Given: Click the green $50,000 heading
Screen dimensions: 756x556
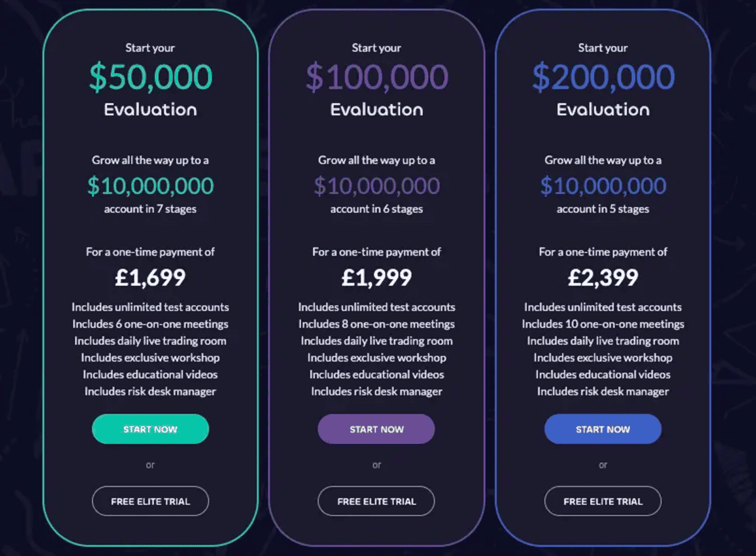Looking at the screenshot, I should point(150,77).
